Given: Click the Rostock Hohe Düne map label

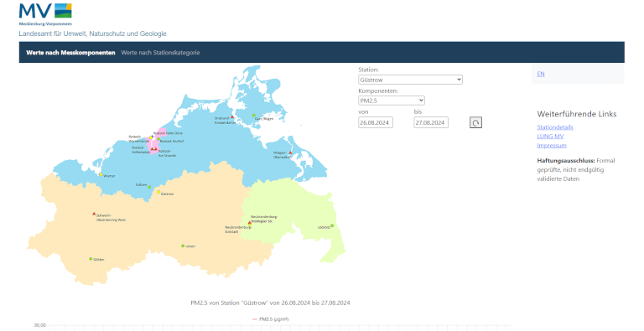Looking at the screenshot, I should pyautogui.click(x=168, y=133).
